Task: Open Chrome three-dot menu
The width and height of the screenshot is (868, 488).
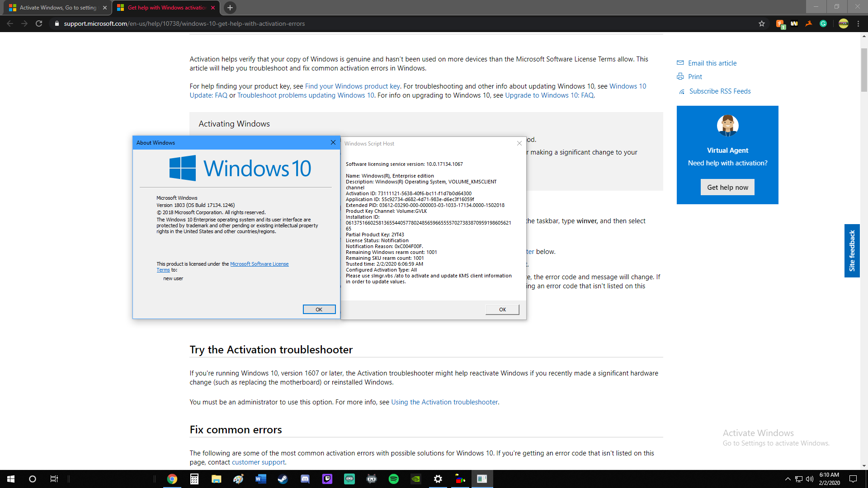Action: click(858, 23)
